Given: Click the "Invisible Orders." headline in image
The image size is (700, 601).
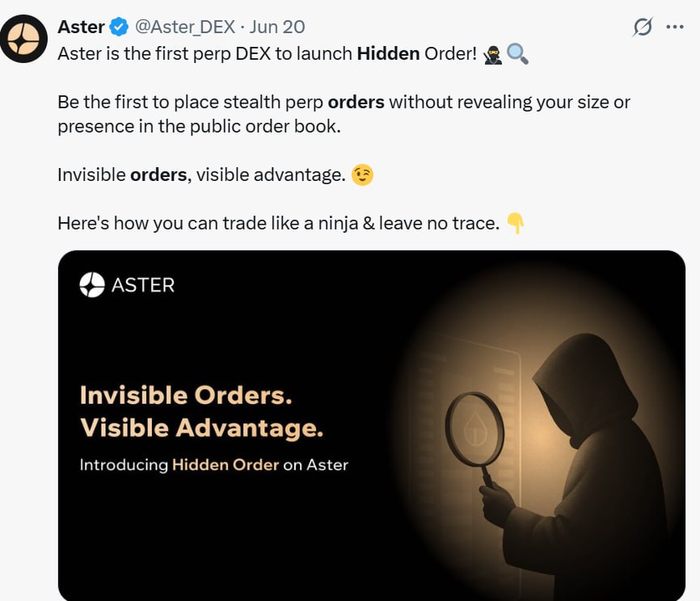Looking at the screenshot, I should pos(185,395).
